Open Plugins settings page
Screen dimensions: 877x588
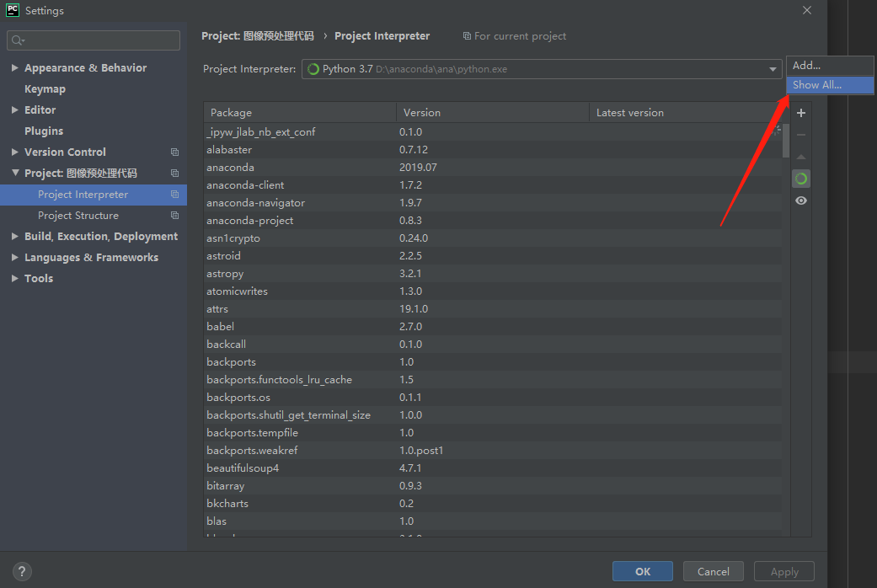pos(44,131)
